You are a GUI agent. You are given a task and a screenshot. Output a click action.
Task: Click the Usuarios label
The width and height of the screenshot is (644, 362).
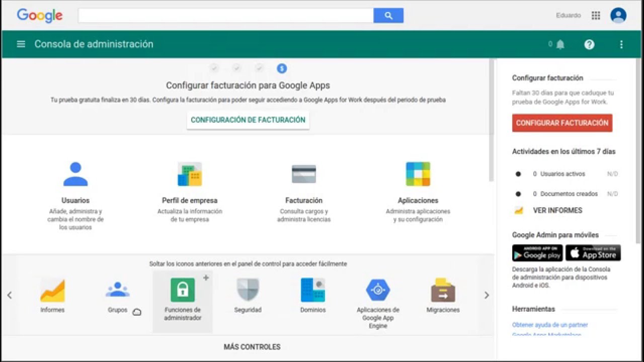point(75,201)
